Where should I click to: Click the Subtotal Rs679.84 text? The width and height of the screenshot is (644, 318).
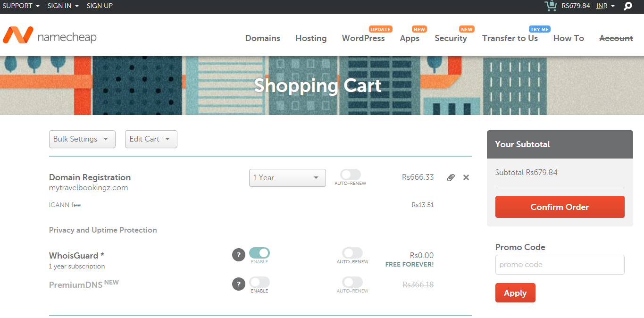pos(527,173)
